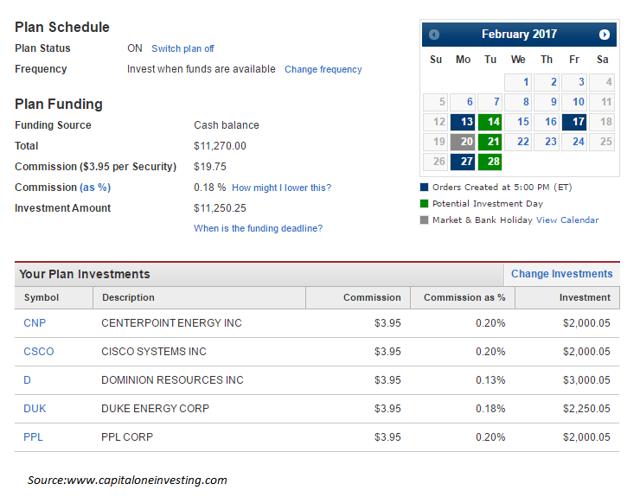Select February 20 market holiday cell
This screenshot has width=640, height=503.
462,142
